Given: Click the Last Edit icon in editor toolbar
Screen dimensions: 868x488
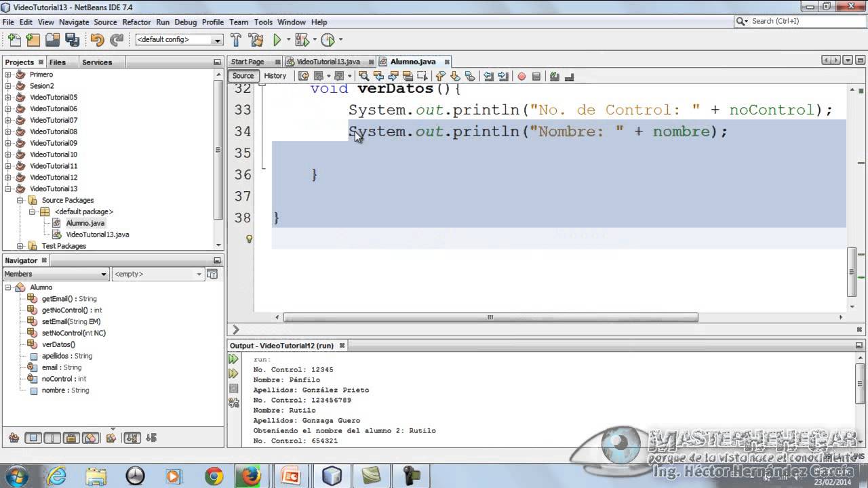Looking at the screenshot, I should pos(303,76).
